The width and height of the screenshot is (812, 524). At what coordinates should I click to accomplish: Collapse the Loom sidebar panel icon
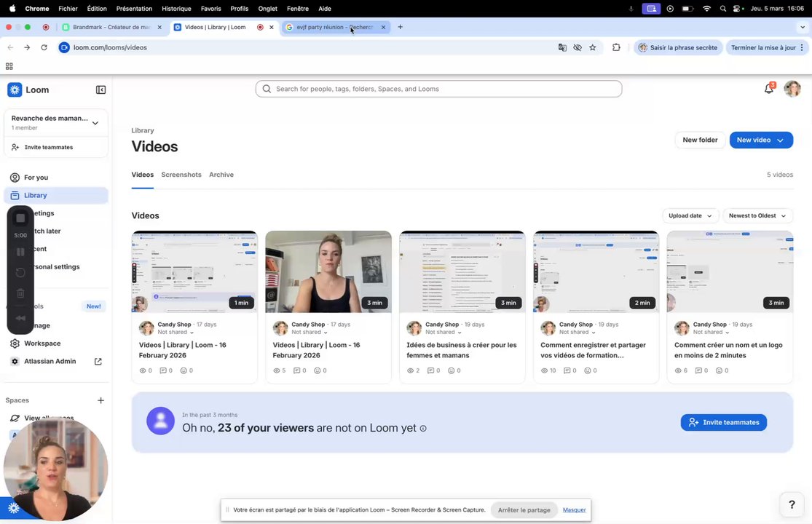pyautogui.click(x=100, y=90)
